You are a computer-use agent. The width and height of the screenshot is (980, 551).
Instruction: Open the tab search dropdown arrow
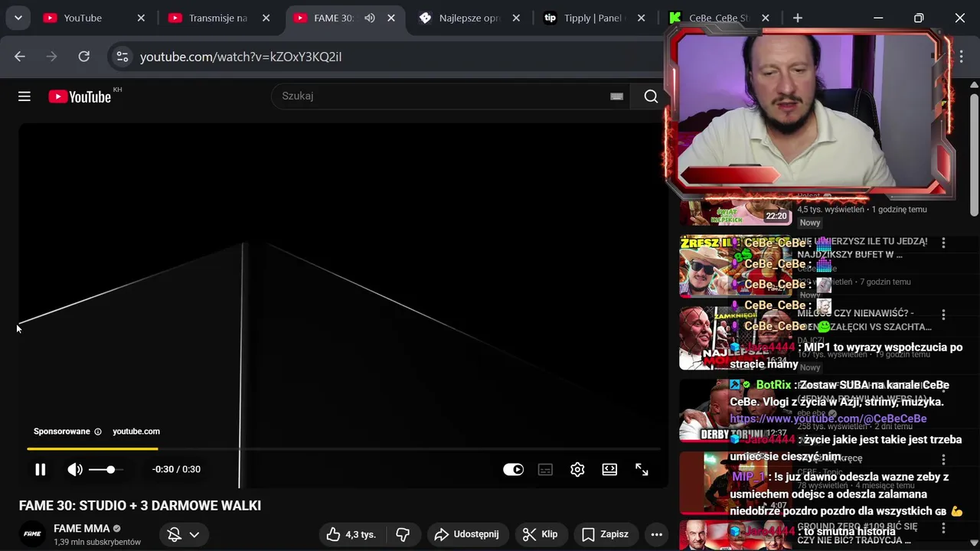(18, 18)
